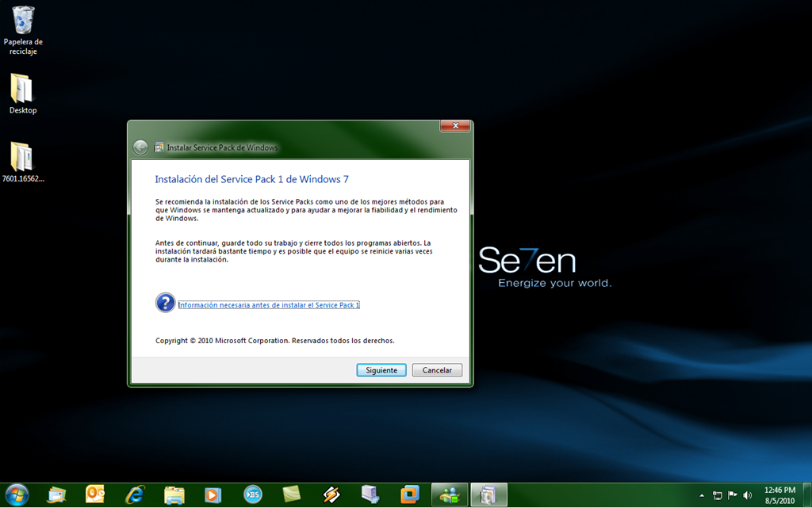Open the volume speaker icon in tray
The height and width of the screenshot is (508, 812).
click(x=747, y=495)
